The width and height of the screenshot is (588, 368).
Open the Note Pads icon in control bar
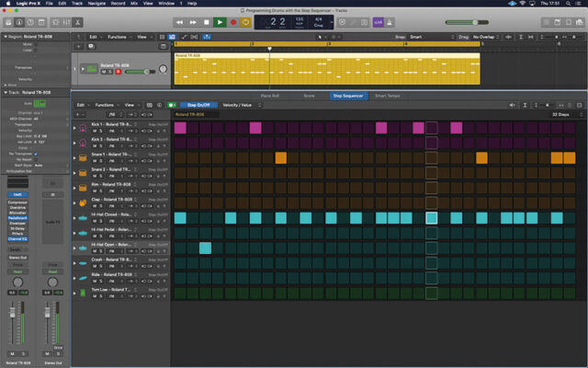pos(558,22)
